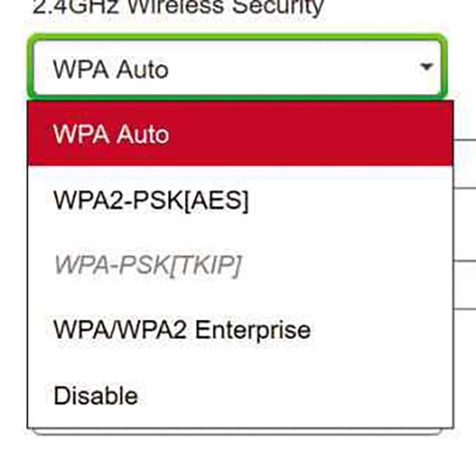Click the italic TKIP security entry

(240, 265)
